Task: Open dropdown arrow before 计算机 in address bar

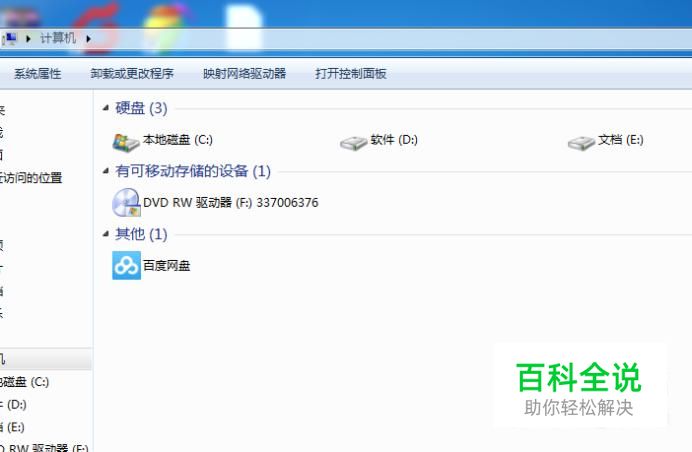Action: (x=28, y=39)
